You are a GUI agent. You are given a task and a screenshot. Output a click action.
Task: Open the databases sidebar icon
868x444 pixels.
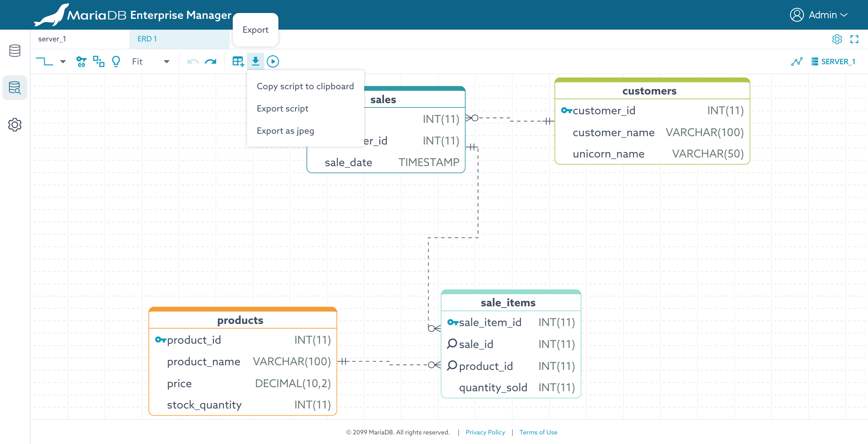[15, 51]
